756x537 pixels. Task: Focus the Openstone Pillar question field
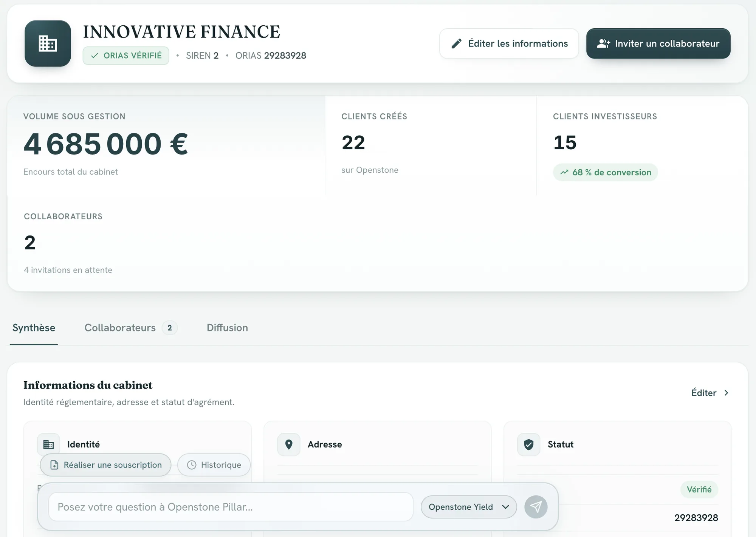pyautogui.click(x=231, y=507)
